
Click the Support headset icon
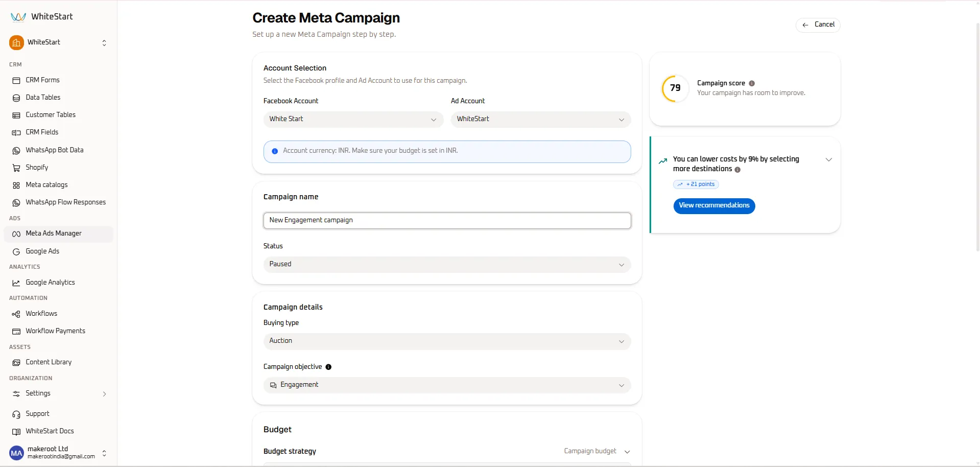(x=16, y=414)
